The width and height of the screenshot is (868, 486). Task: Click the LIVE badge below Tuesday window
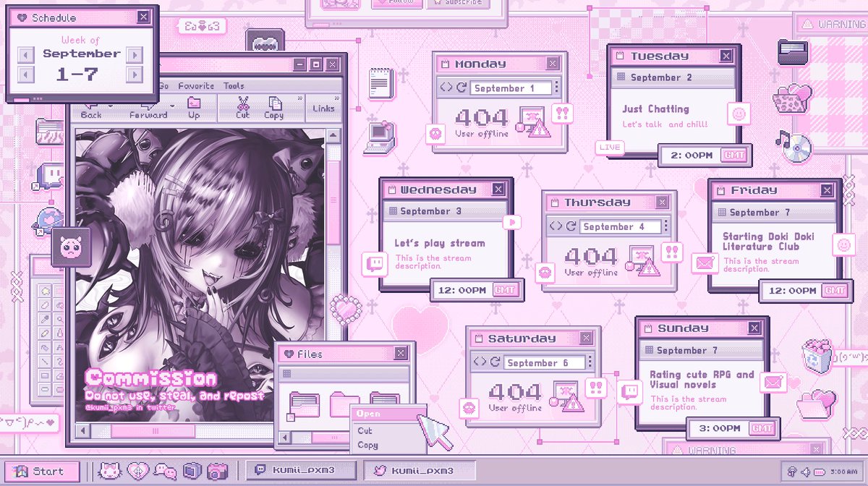click(x=609, y=148)
